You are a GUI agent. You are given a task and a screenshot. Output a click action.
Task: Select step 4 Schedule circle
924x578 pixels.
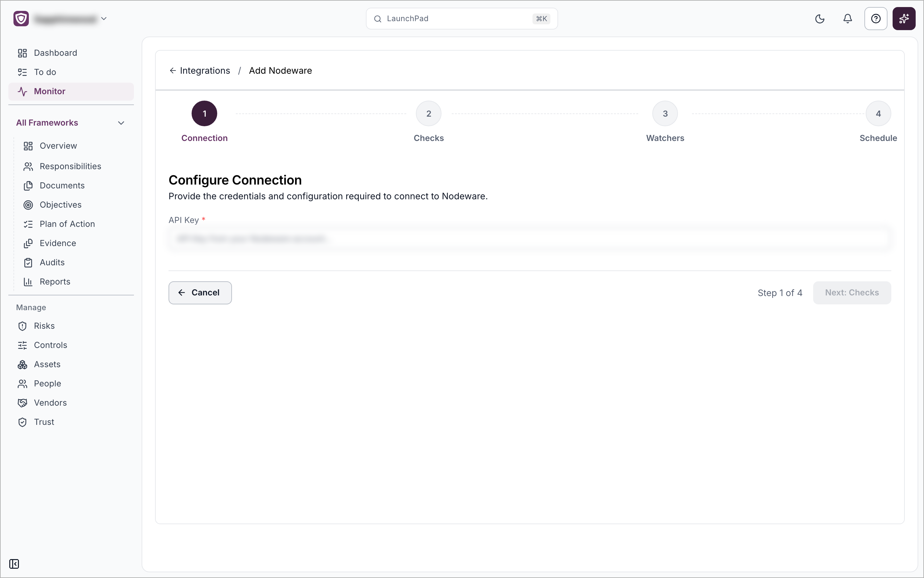(878, 113)
